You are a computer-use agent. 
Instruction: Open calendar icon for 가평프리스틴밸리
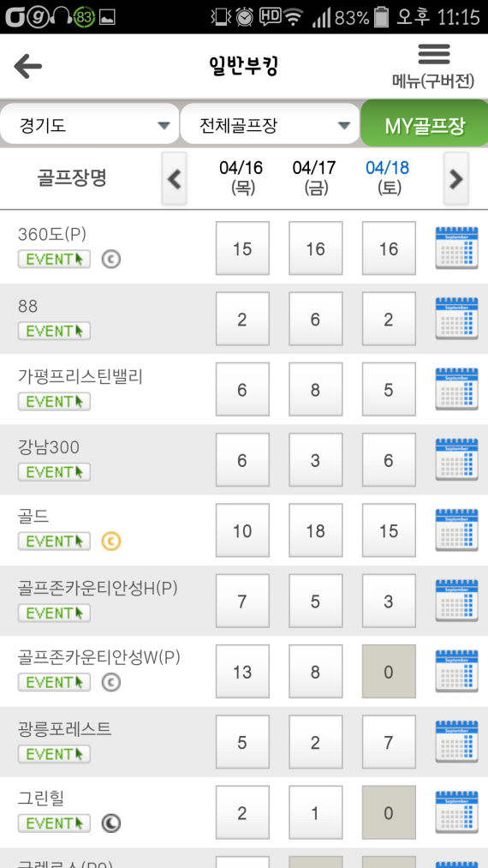[456, 389]
